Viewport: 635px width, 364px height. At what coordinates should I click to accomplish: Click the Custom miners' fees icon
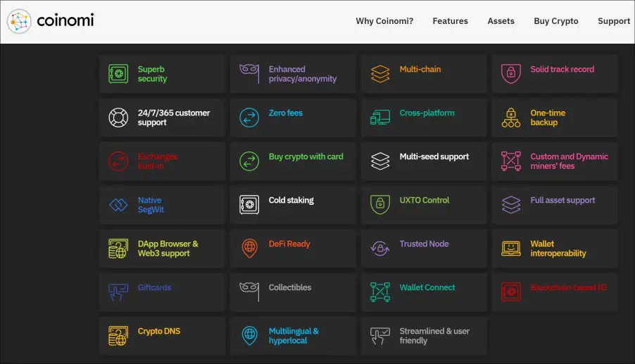[x=511, y=161]
